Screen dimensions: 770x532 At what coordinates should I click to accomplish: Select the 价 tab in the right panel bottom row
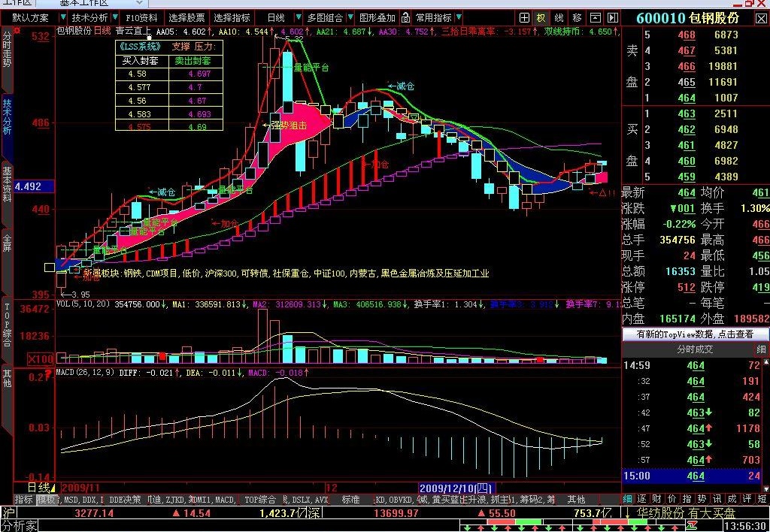[x=671, y=499]
